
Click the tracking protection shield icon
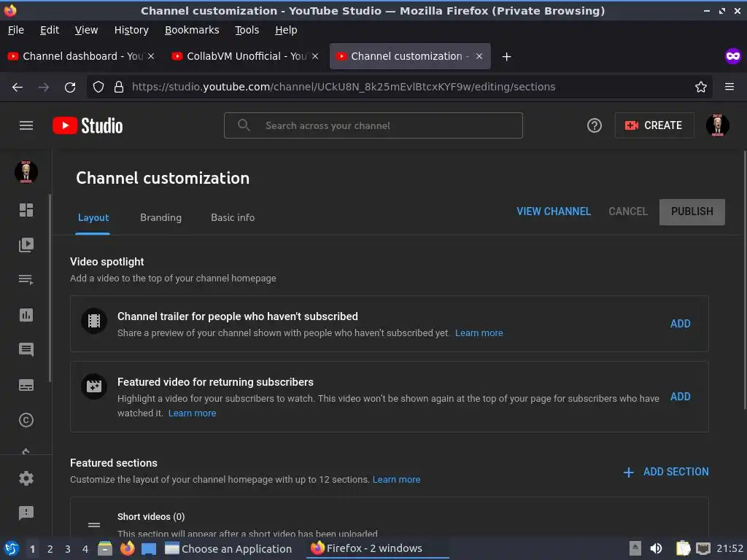click(x=98, y=87)
